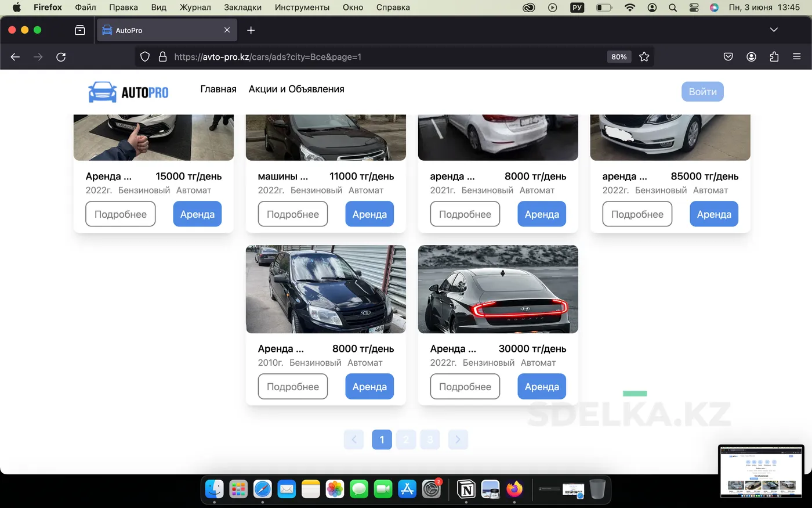This screenshot has width=812, height=508.
Task: Click Подробнее on the 2010г. car card
Action: (x=293, y=387)
